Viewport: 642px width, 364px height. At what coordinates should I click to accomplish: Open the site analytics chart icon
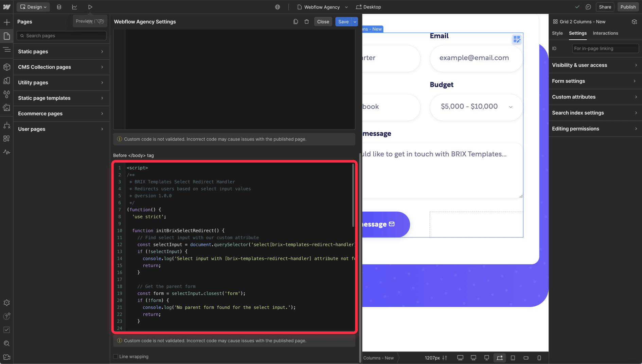point(75,7)
